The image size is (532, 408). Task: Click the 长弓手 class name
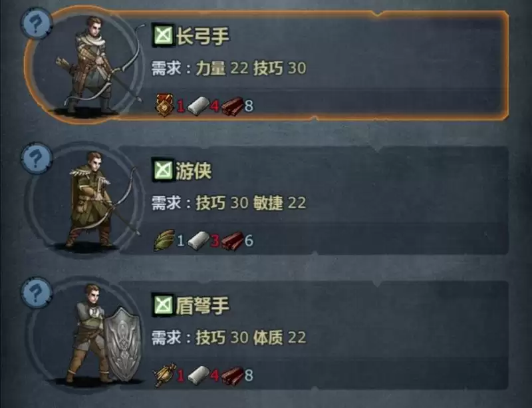203,35
